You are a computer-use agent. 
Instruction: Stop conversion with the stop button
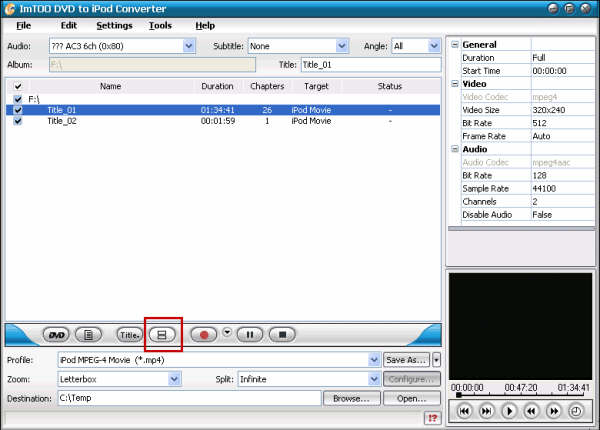coord(282,335)
